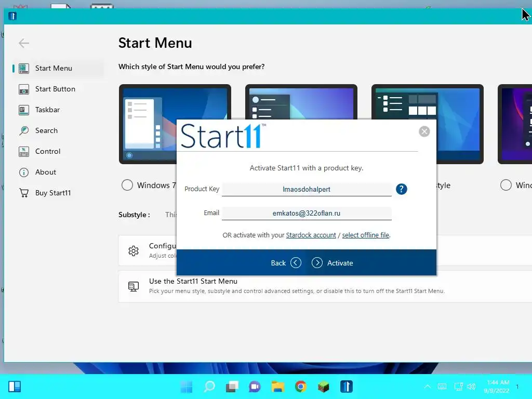Open the Start Menu sidebar section
The height and width of the screenshot is (399, 532).
click(x=58, y=68)
